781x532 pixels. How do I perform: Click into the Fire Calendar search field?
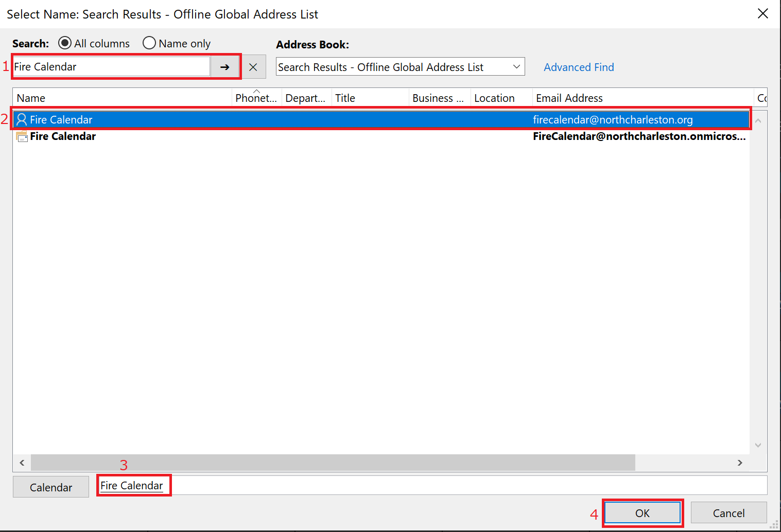point(112,67)
